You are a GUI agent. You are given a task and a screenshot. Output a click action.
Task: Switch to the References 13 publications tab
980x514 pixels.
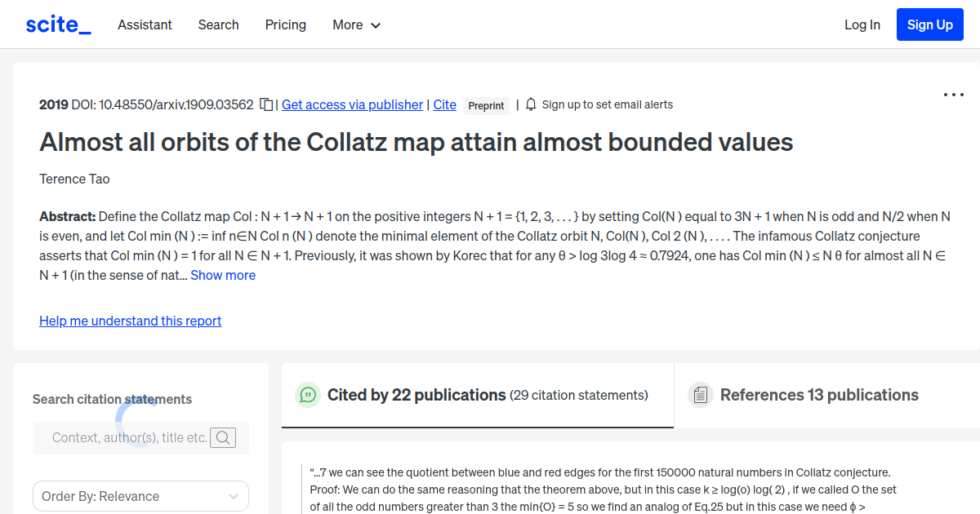tap(819, 395)
